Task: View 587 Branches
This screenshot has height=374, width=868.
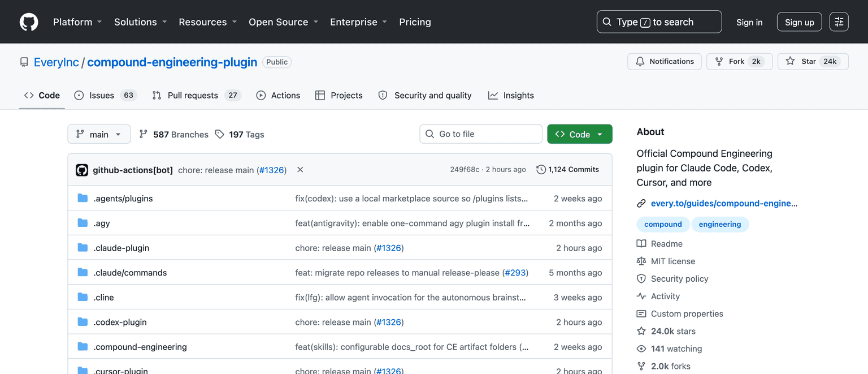Action: click(174, 135)
